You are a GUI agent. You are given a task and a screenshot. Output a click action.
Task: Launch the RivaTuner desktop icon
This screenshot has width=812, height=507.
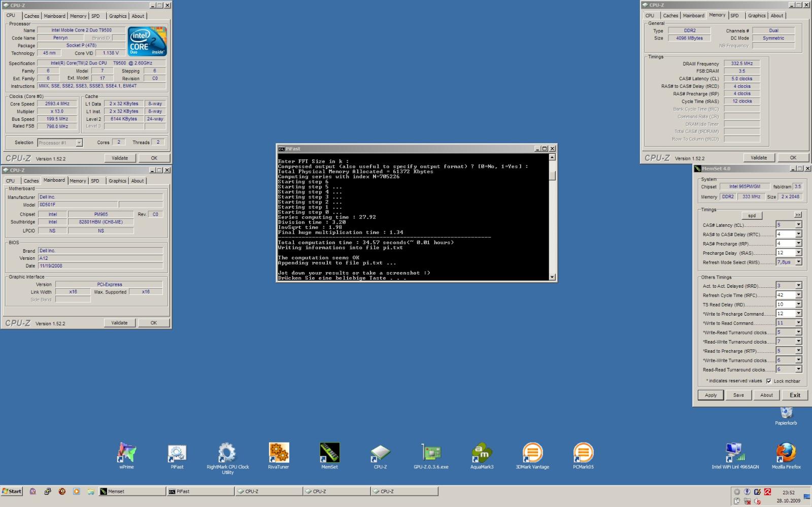click(279, 455)
